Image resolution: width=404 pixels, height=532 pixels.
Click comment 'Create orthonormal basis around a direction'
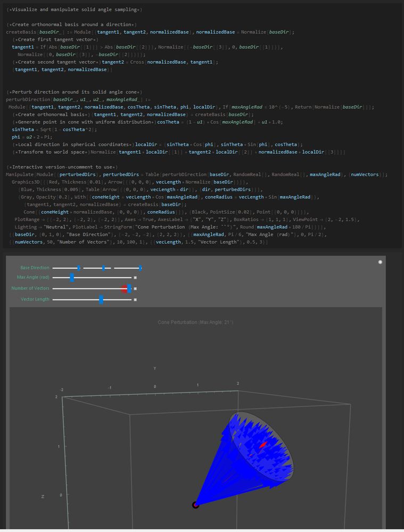71,24
